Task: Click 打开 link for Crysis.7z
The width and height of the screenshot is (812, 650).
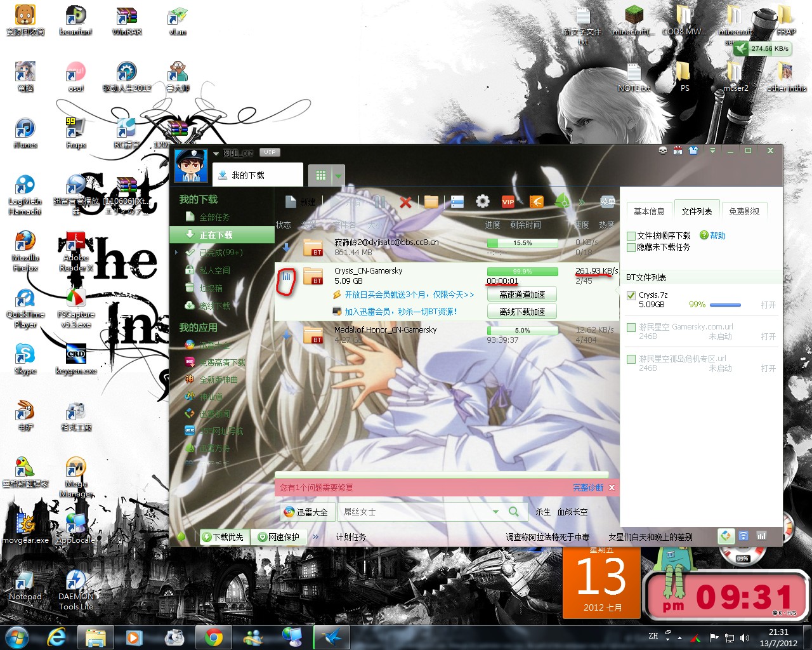Action: click(x=768, y=305)
